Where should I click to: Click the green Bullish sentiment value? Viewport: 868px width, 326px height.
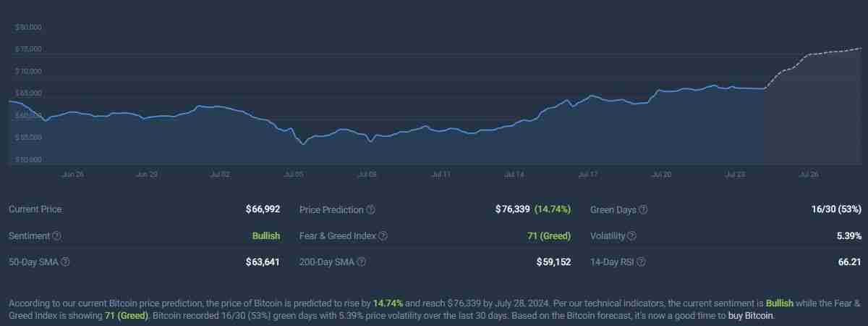265,236
